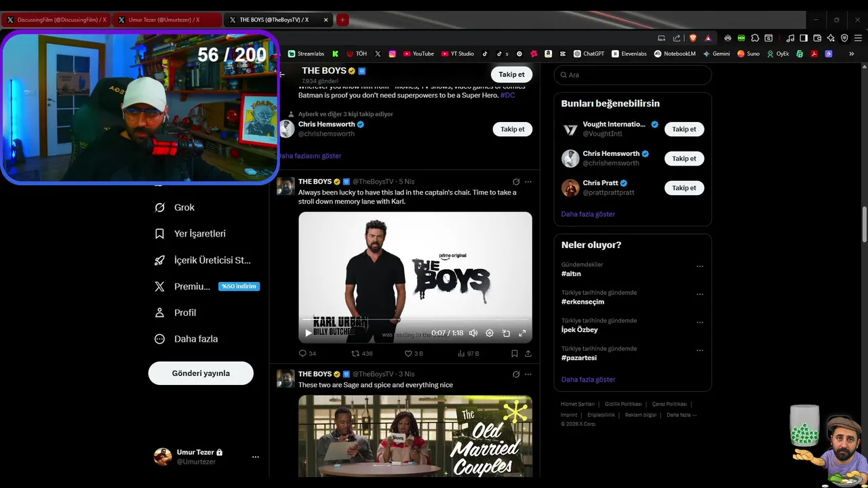This screenshot has width=868, height=488.
Task: Open the Streamlabs bookmark
Action: 307,54
